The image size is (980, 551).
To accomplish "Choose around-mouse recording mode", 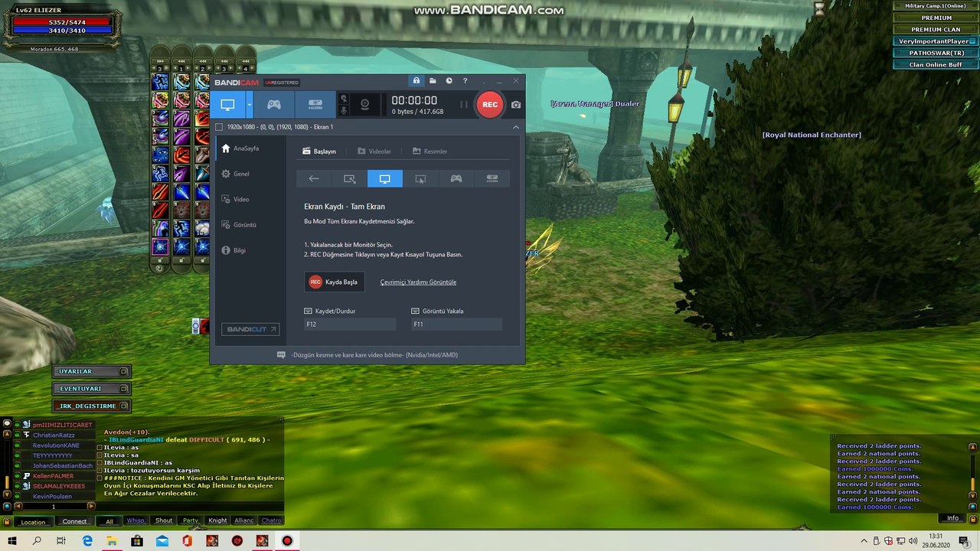I will (420, 178).
